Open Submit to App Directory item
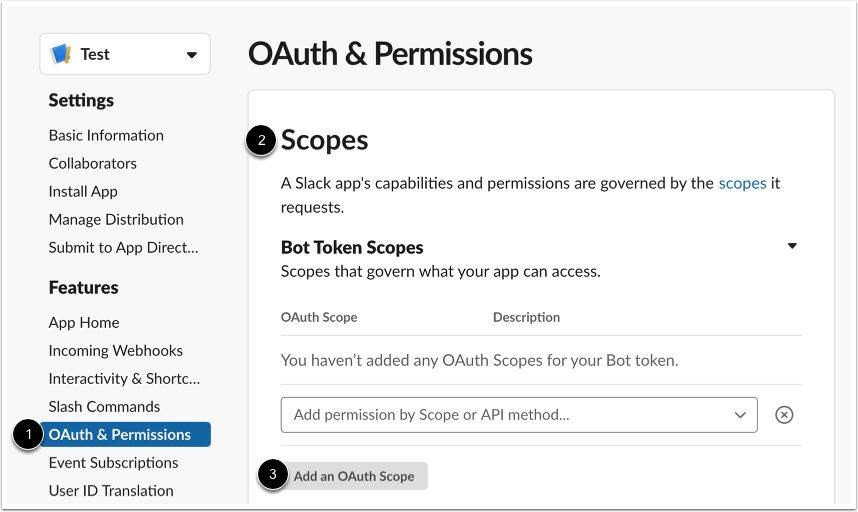Image resolution: width=858 pixels, height=512 pixels. [x=124, y=247]
